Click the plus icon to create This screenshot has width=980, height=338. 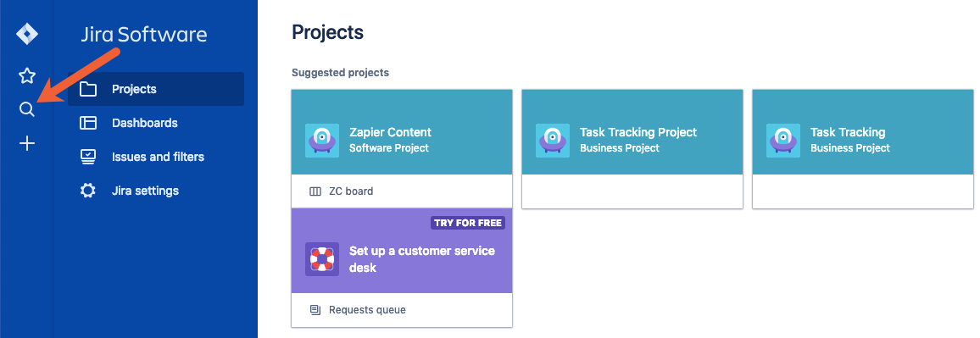click(x=27, y=144)
